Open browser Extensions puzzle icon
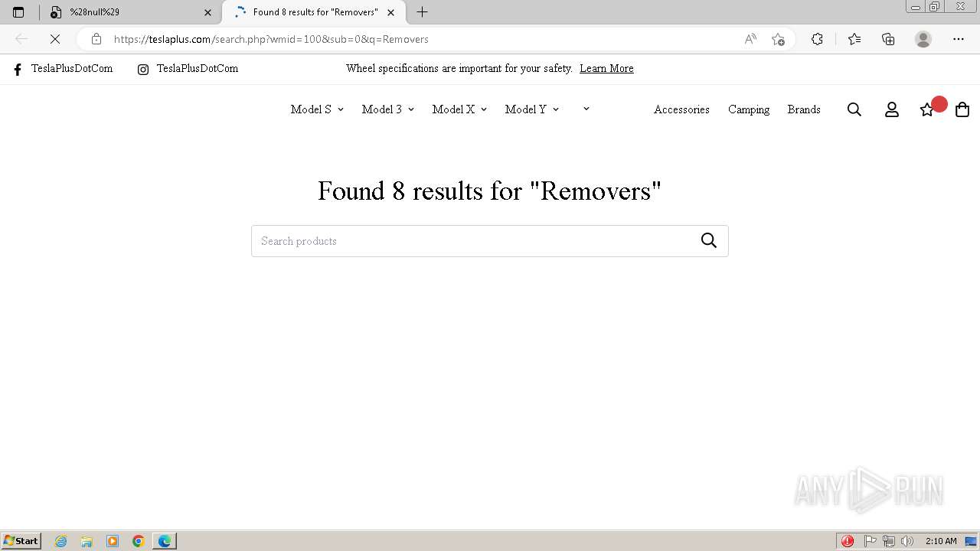Screen dimensions: 980x551 click(x=817, y=39)
